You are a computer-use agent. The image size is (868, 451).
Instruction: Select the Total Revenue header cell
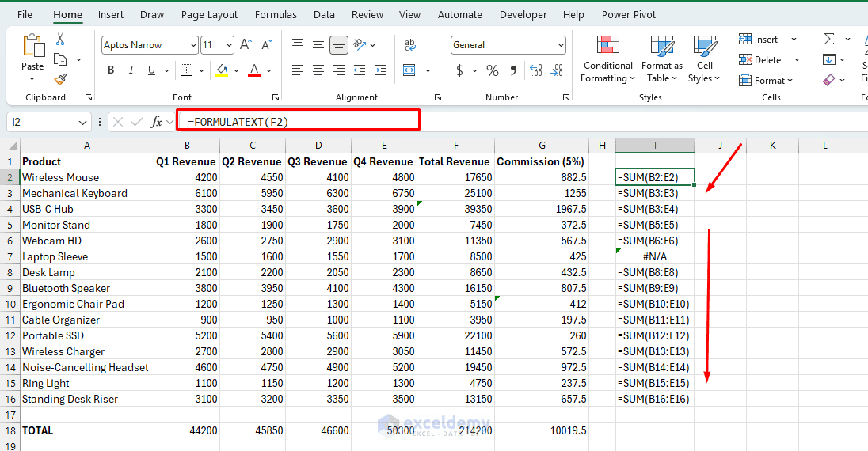coord(455,161)
